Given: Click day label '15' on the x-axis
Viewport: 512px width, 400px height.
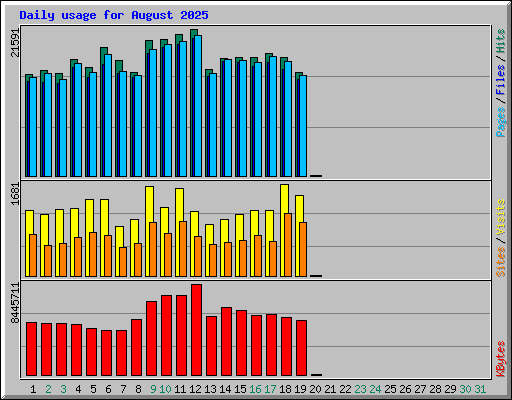Looking at the screenshot, I should click(240, 389).
